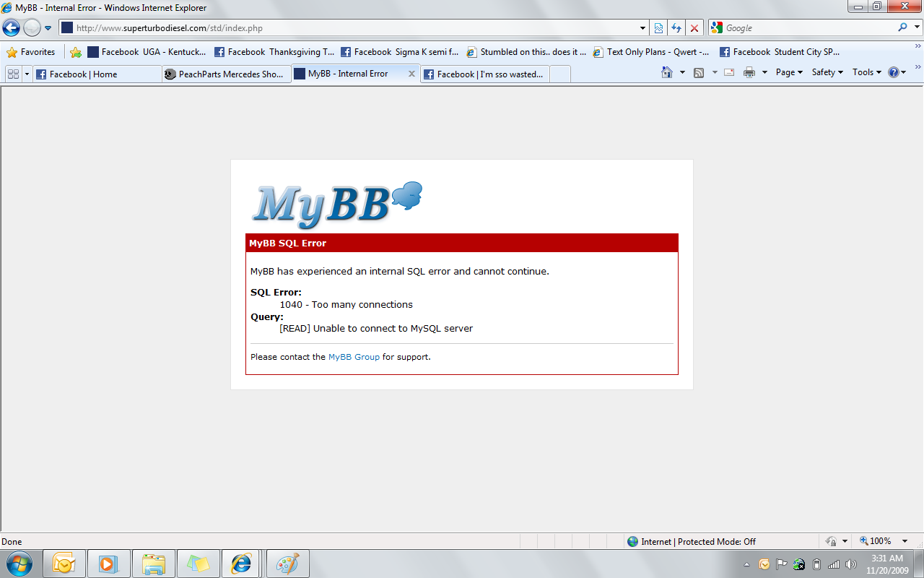Click the red Stop loading icon
The height and width of the screenshot is (578, 924).
pos(694,28)
